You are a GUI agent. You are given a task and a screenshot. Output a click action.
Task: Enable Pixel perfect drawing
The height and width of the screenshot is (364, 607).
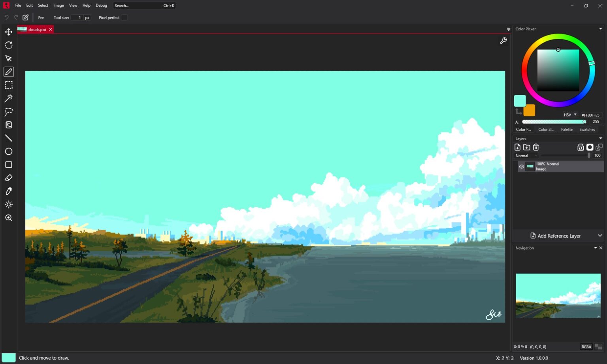(x=124, y=17)
